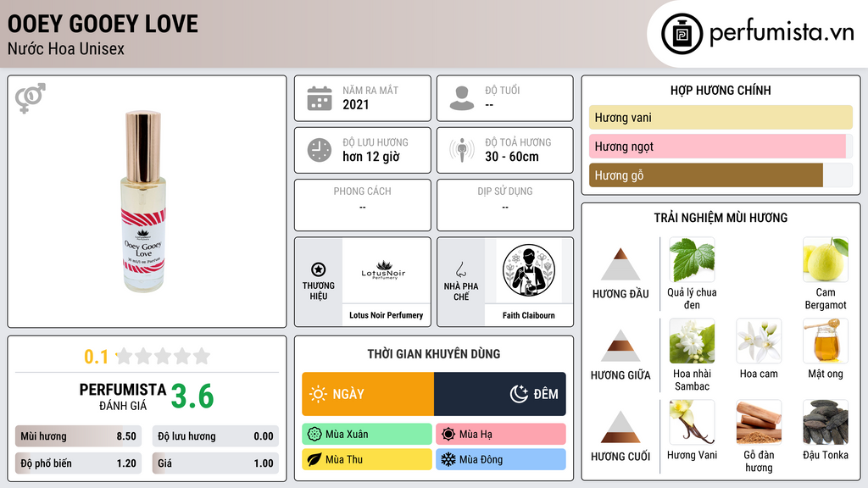Choose the Mùa Hạ season tag
Screen dimensions: 868x488
pyautogui.click(x=501, y=435)
